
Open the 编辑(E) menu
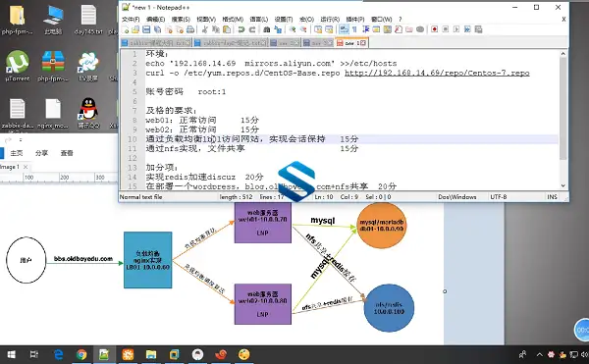pyautogui.click(x=155, y=20)
